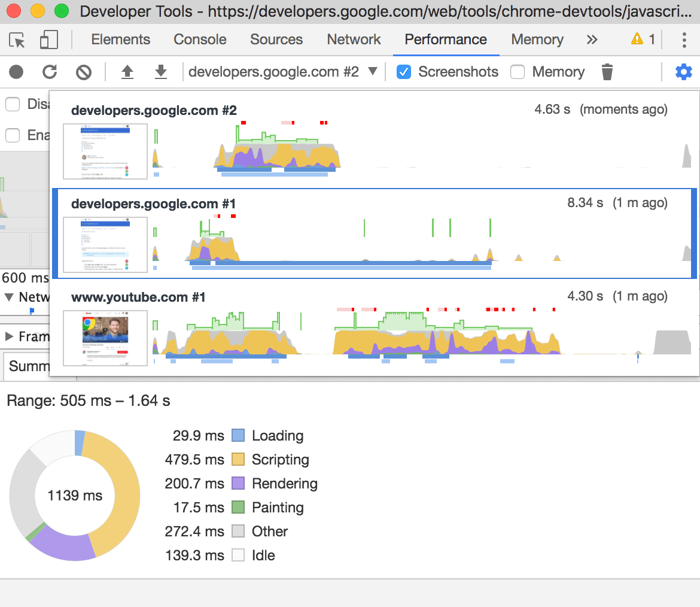This screenshot has width=700, height=607.
Task: Load a profile with the upload arrow
Action: 127,71
